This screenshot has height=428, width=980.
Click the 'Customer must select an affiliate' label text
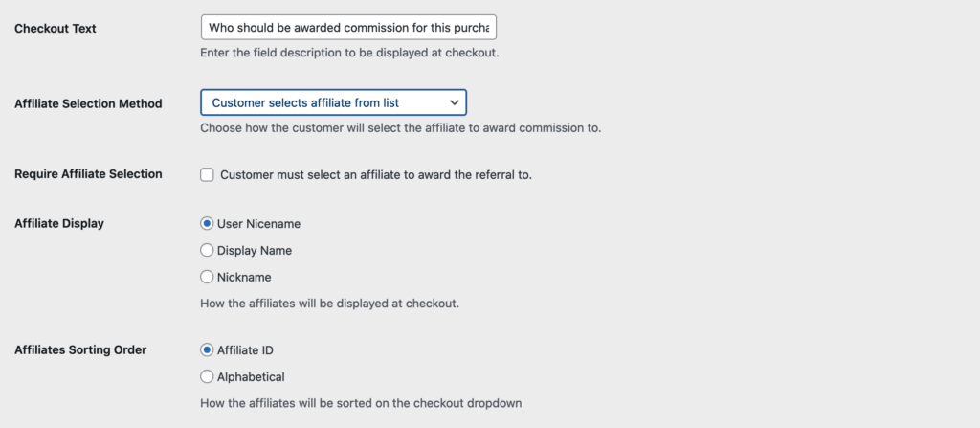[375, 175]
